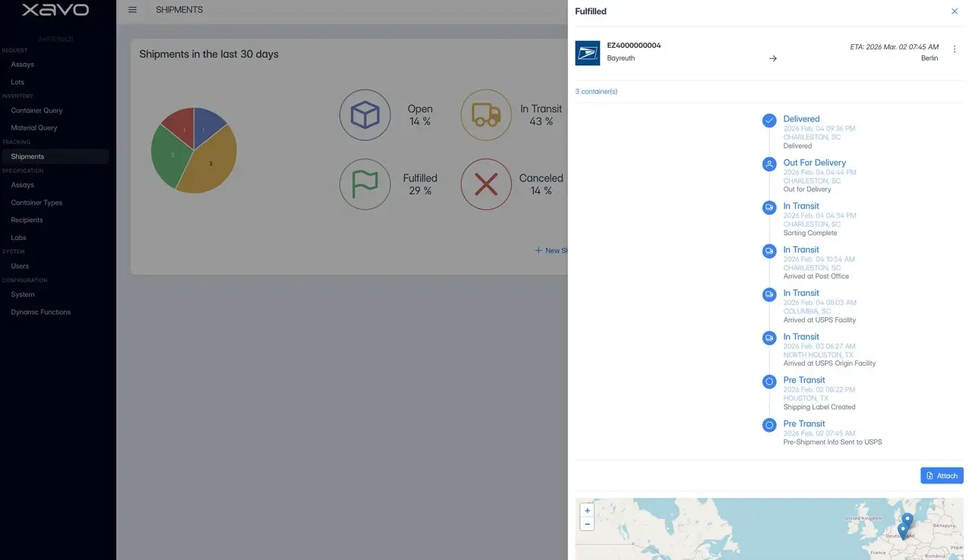Click the yellow pie chart slice
The width and height of the screenshot is (969, 560).
coord(212,162)
